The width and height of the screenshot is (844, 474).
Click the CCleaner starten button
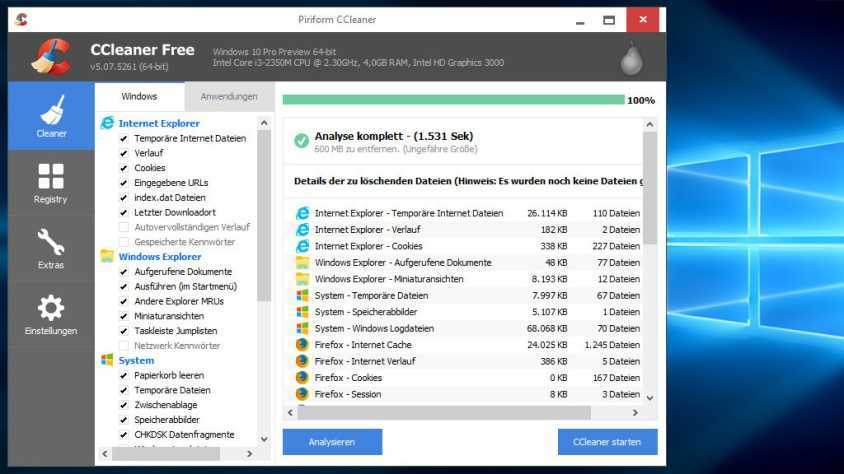[607, 442]
